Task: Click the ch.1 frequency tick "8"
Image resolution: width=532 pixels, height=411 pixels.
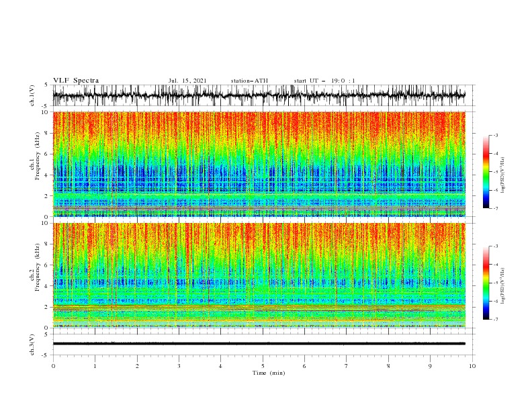Action: tap(46, 133)
